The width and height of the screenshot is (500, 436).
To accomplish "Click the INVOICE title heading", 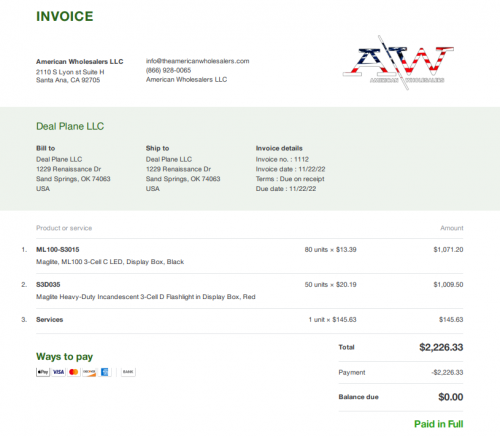I will coord(65,16).
